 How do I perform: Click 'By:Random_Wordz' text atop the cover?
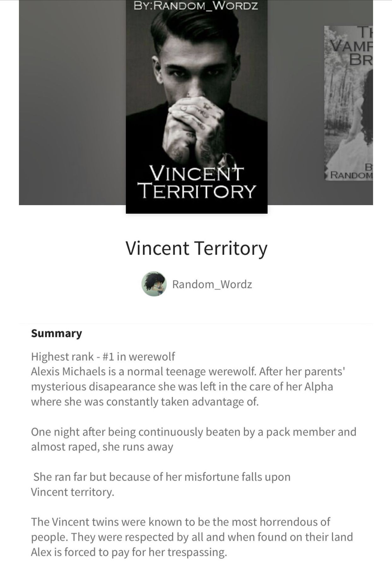[196, 6]
